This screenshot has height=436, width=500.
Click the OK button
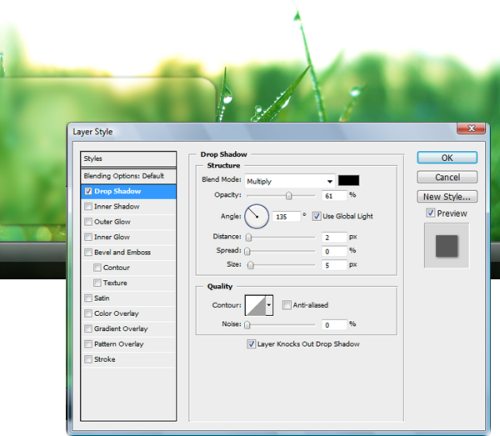pos(447,158)
